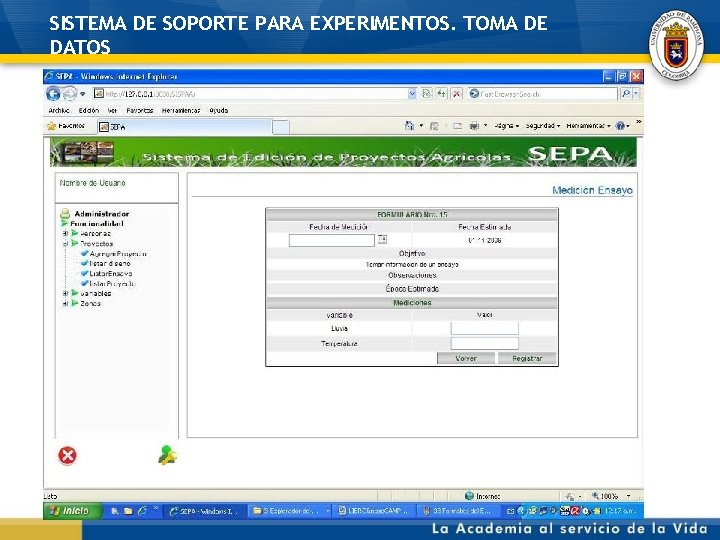Open the Herramientas menu in menu bar
This screenshot has width=720, height=540.
181,111
